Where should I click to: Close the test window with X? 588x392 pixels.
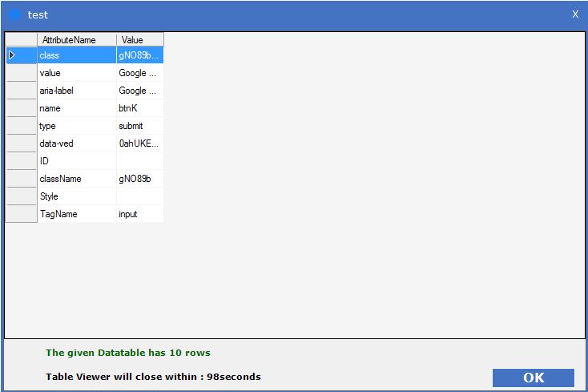click(x=574, y=14)
